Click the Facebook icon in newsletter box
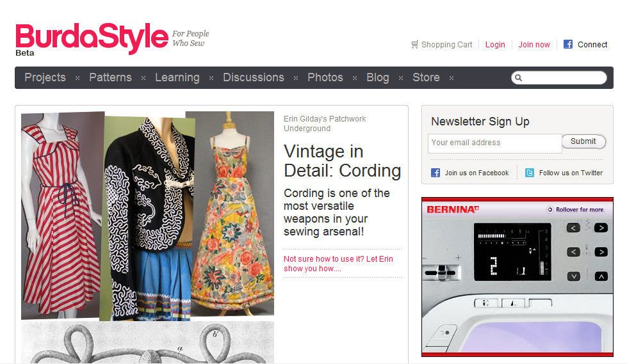 point(436,173)
